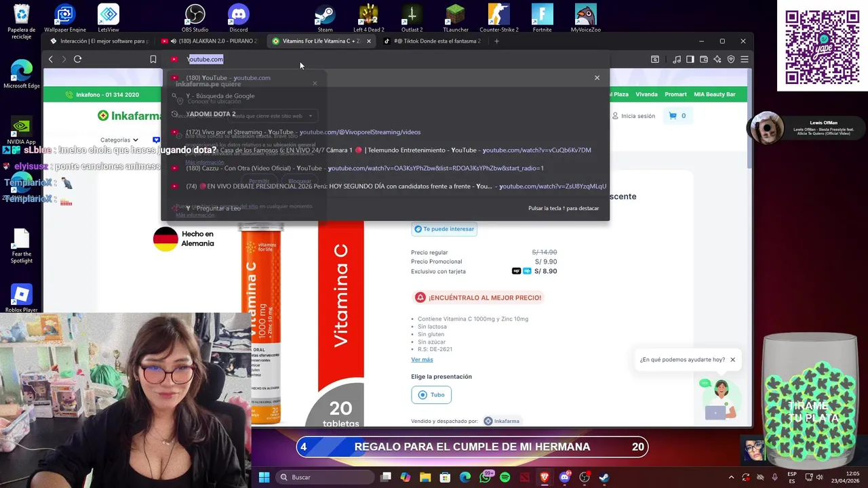Open the Windows Start menu
Screen dimensions: 868x488
pyautogui.click(x=264, y=477)
